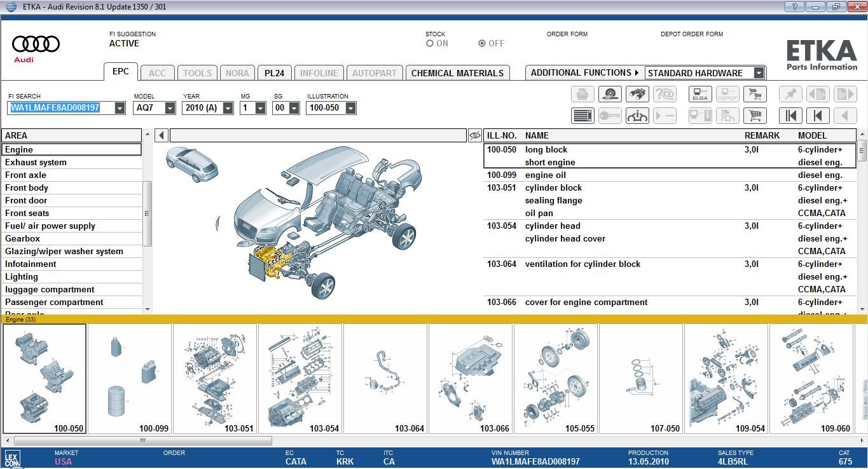Click the arrow and dash icon
The width and height of the screenshot is (868, 469).
pyautogui.click(x=665, y=116)
